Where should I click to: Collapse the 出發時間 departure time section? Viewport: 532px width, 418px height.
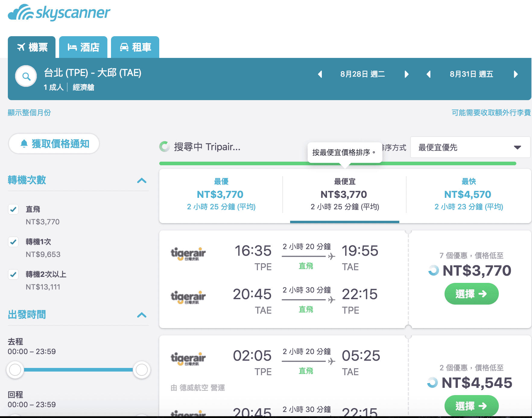142,315
